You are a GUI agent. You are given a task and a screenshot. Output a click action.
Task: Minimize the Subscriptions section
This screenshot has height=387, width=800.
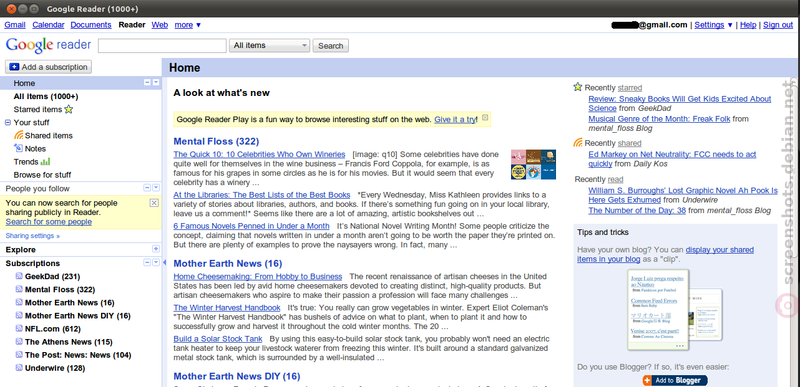[x=147, y=263]
